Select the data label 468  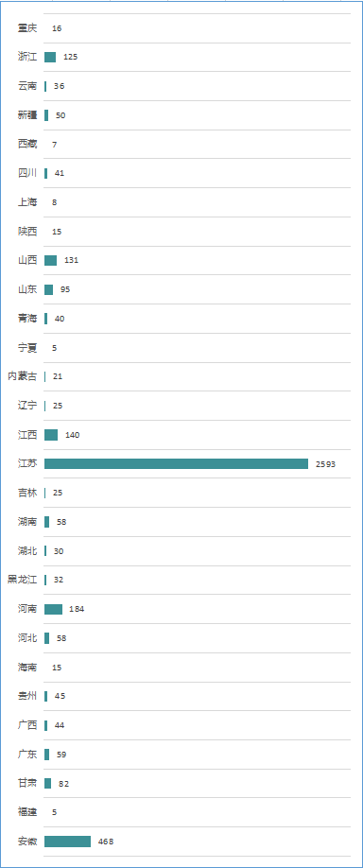pyautogui.click(x=106, y=842)
